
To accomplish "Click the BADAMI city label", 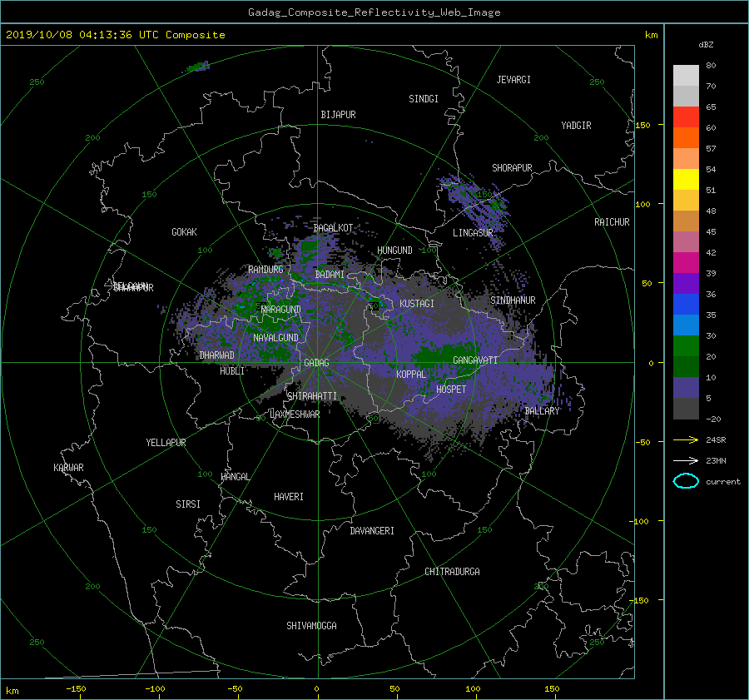I will click(330, 275).
